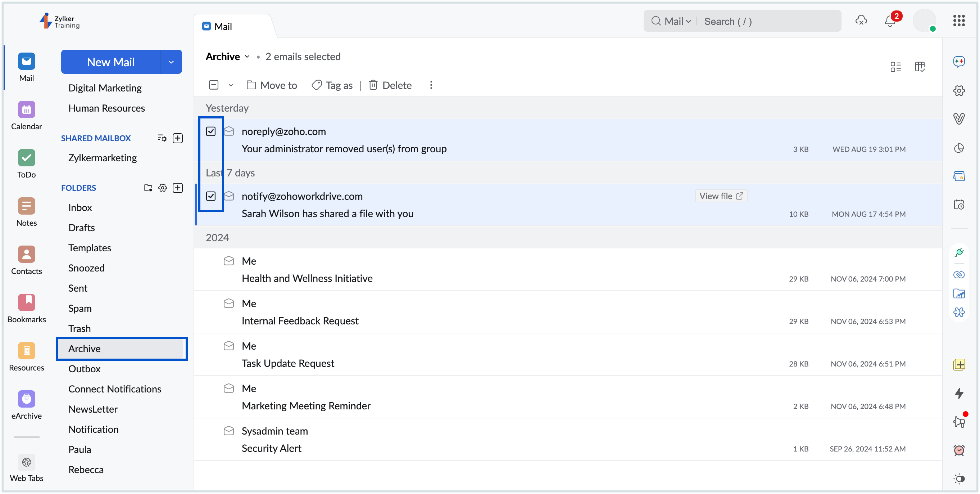Image resolution: width=980 pixels, height=494 pixels.
Task: Open the Digital Marketing group
Action: click(105, 88)
